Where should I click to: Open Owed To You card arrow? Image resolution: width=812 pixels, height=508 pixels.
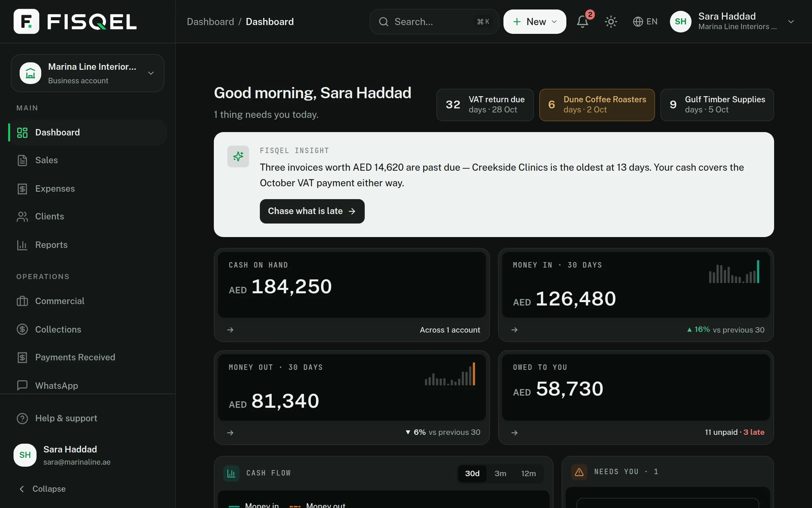(515, 432)
